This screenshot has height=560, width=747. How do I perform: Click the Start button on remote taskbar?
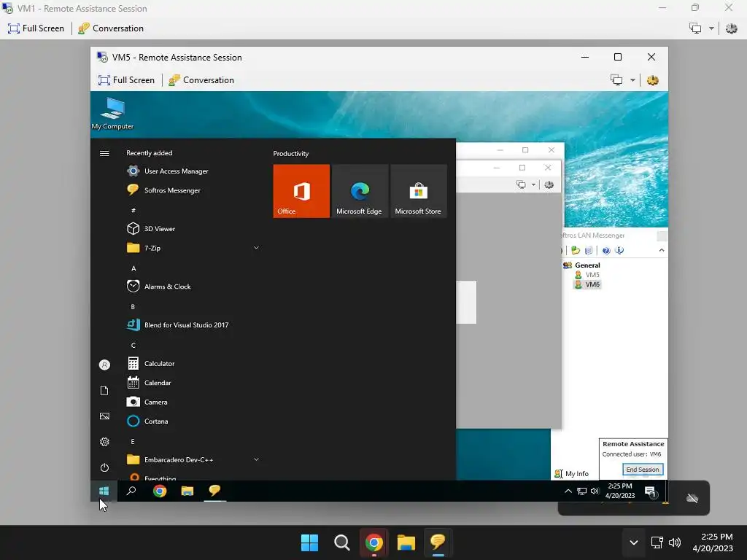click(x=104, y=491)
